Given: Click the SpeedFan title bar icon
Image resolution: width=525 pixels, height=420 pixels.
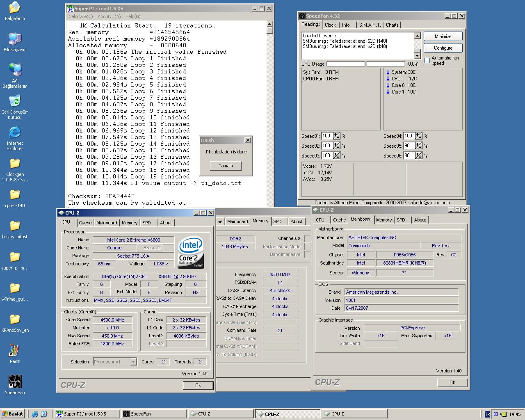Looking at the screenshot, I should point(302,16).
